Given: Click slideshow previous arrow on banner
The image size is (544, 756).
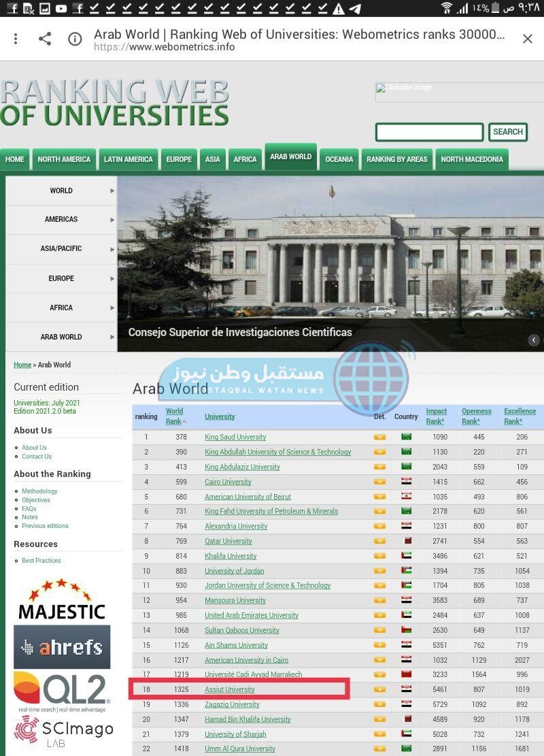Looking at the screenshot, I should (534, 340).
